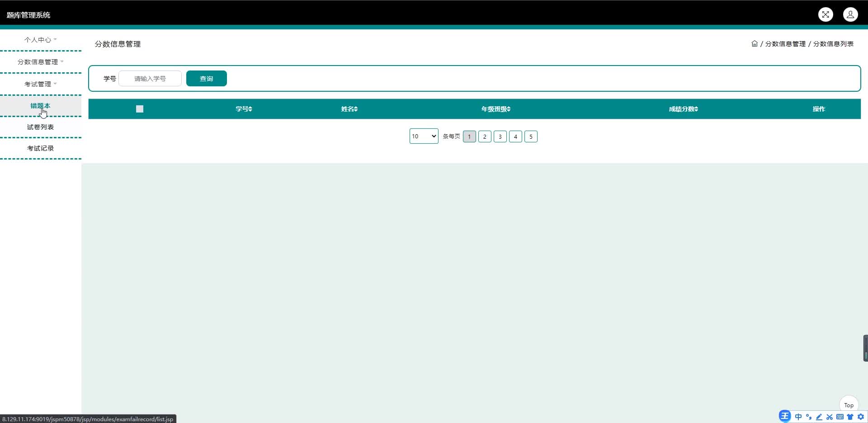Click the 分数信息管理 page heading
This screenshot has width=868, height=423.
tap(118, 44)
